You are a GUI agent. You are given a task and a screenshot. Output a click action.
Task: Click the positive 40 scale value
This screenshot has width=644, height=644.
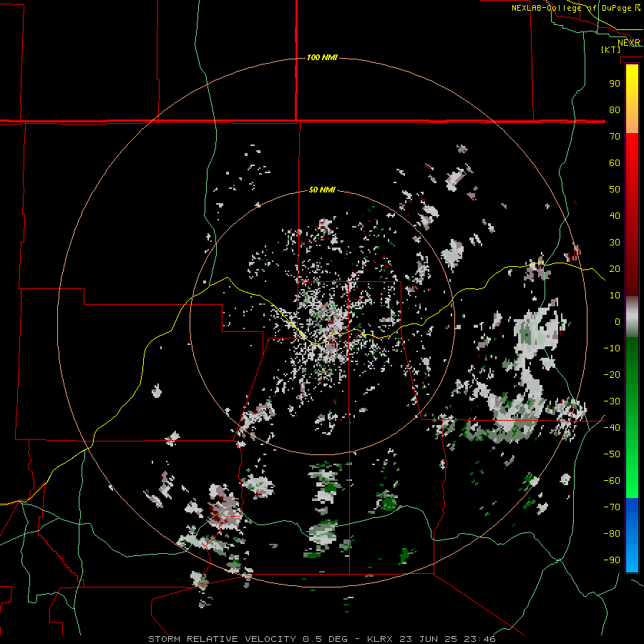click(x=615, y=215)
